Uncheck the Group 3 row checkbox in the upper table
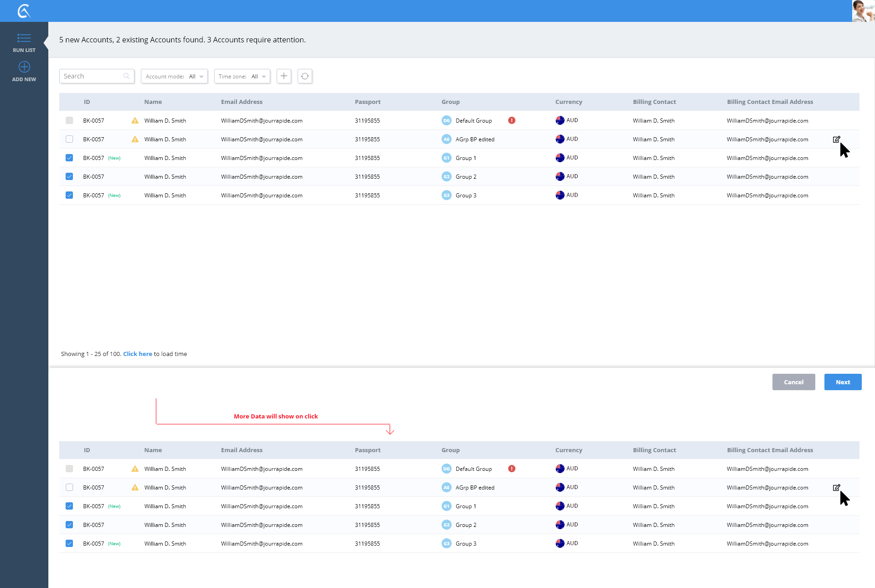Screen dimensions: 875x588 click(69, 195)
